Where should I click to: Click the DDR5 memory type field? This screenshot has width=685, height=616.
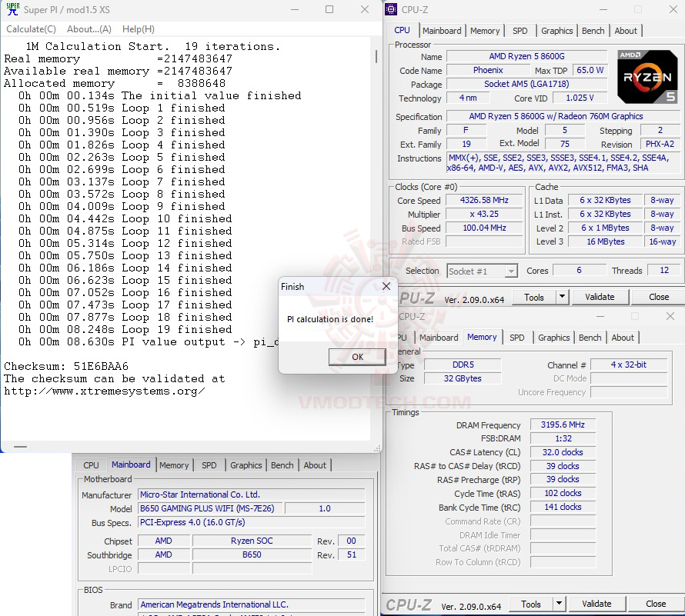463,365
